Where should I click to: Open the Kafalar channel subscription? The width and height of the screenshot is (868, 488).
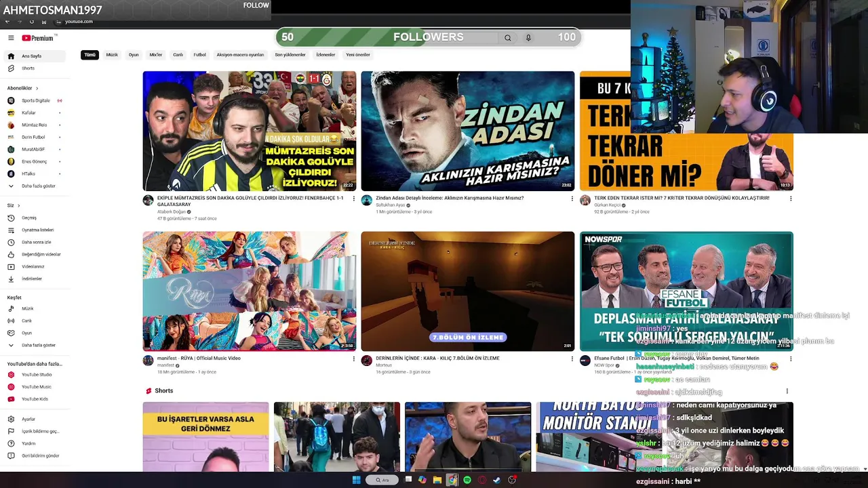(x=34, y=113)
